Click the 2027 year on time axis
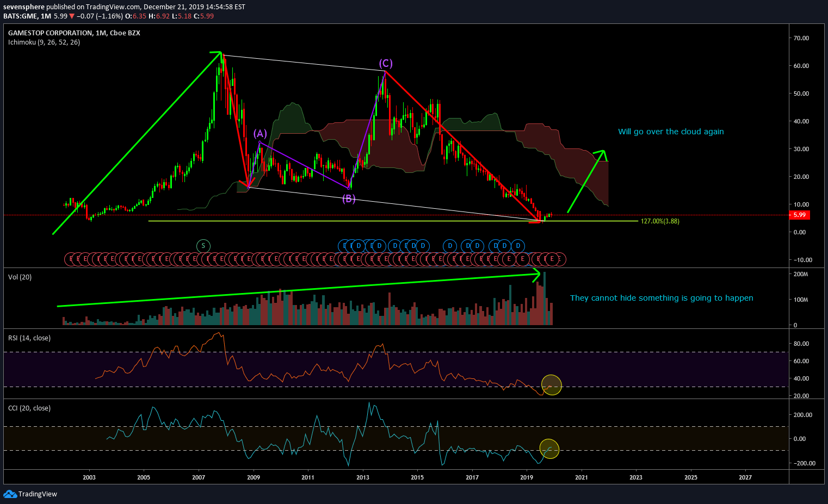828x504 pixels. tap(745, 478)
